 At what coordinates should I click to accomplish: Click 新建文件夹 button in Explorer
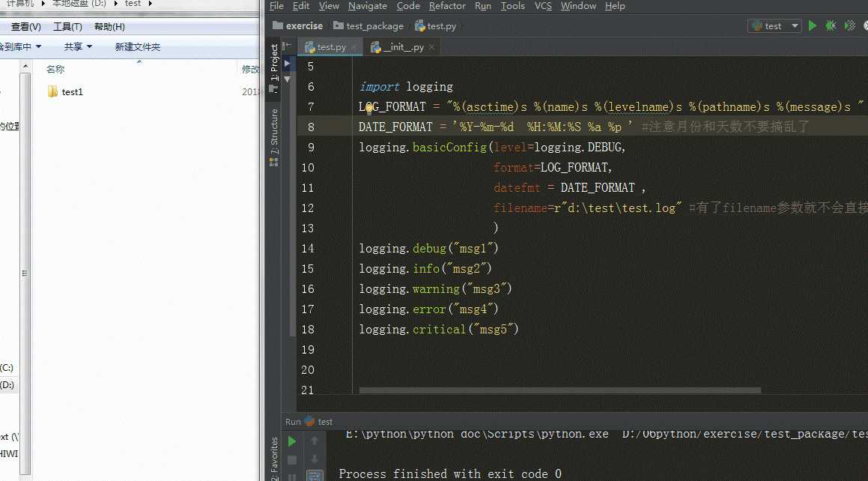(x=137, y=47)
